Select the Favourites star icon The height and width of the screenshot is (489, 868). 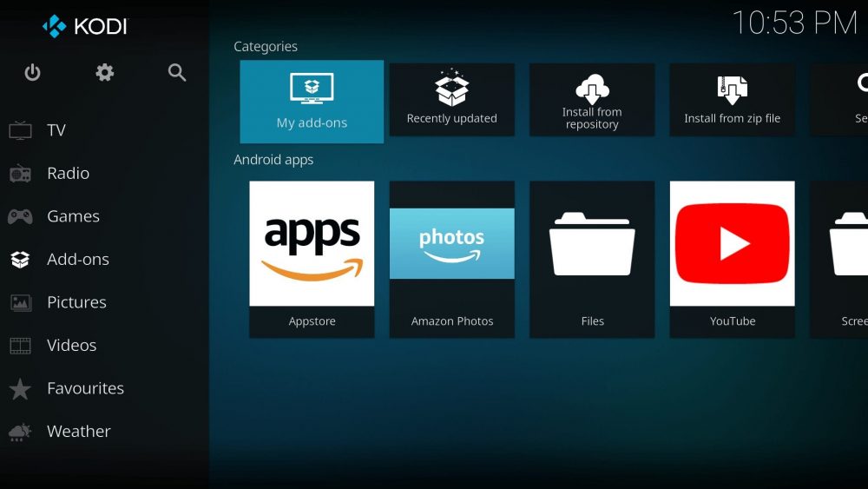tap(20, 389)
